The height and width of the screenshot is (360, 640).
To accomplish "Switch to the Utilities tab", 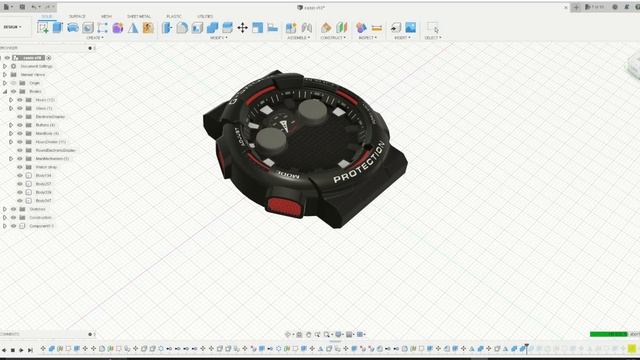I will (x=205, y=16).
